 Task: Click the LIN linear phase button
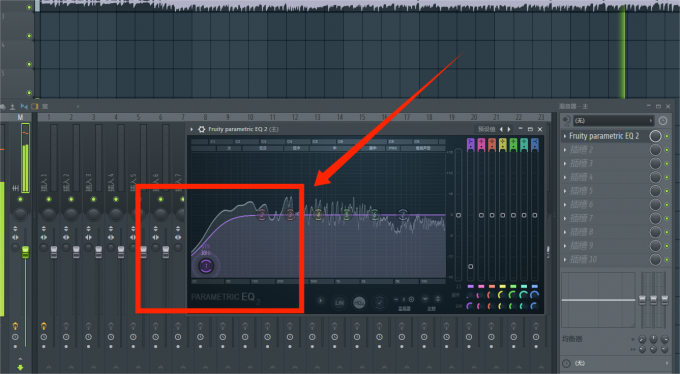tap(340, 302)
